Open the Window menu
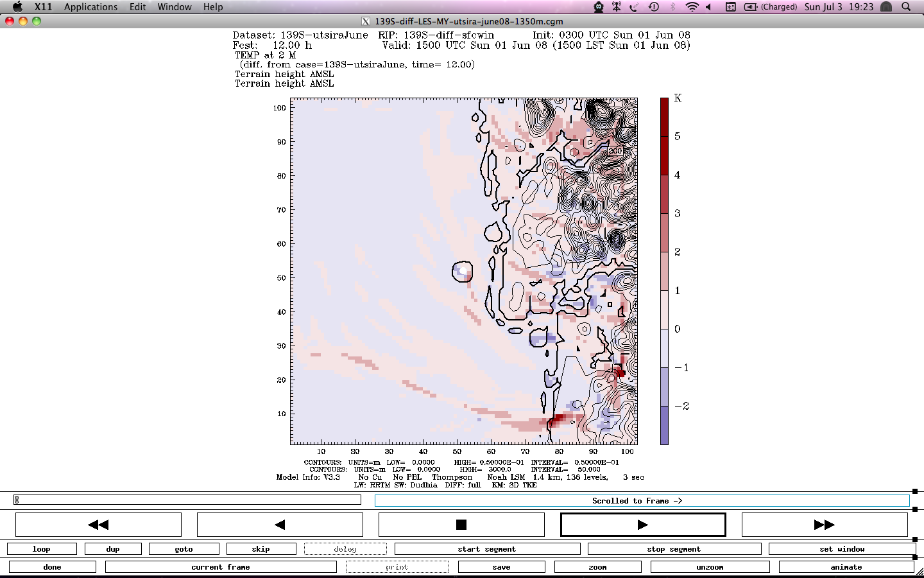The image size is (924, 578). click(175, 7)
